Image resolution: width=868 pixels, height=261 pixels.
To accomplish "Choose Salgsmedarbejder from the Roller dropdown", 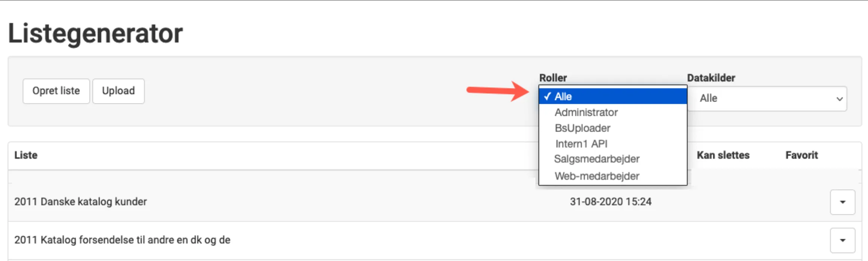I will coord(596,159).
